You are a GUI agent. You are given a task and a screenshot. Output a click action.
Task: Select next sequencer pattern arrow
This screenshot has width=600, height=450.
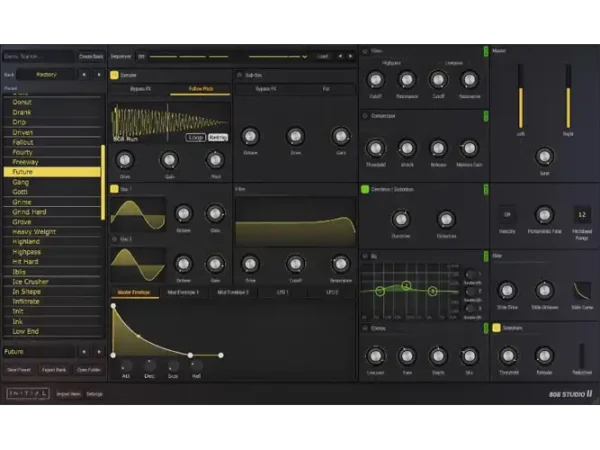(x=351, y=56)
